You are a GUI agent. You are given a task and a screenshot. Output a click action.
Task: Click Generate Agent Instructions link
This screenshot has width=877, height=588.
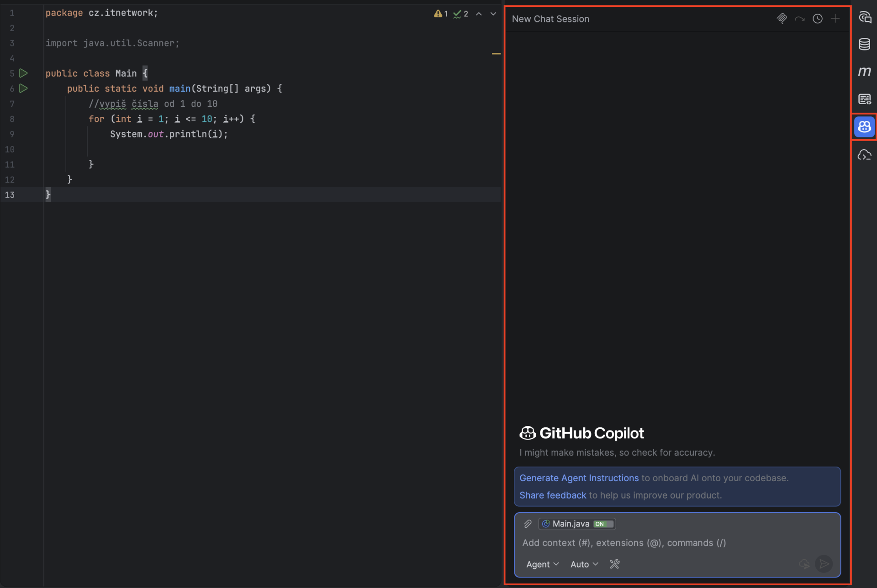(578, 478)
